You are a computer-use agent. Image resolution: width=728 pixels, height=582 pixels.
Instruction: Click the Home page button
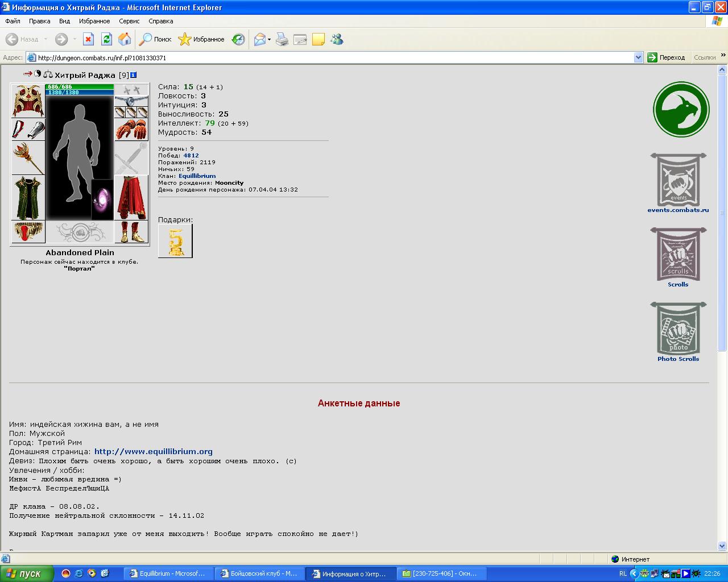(125, 39)
